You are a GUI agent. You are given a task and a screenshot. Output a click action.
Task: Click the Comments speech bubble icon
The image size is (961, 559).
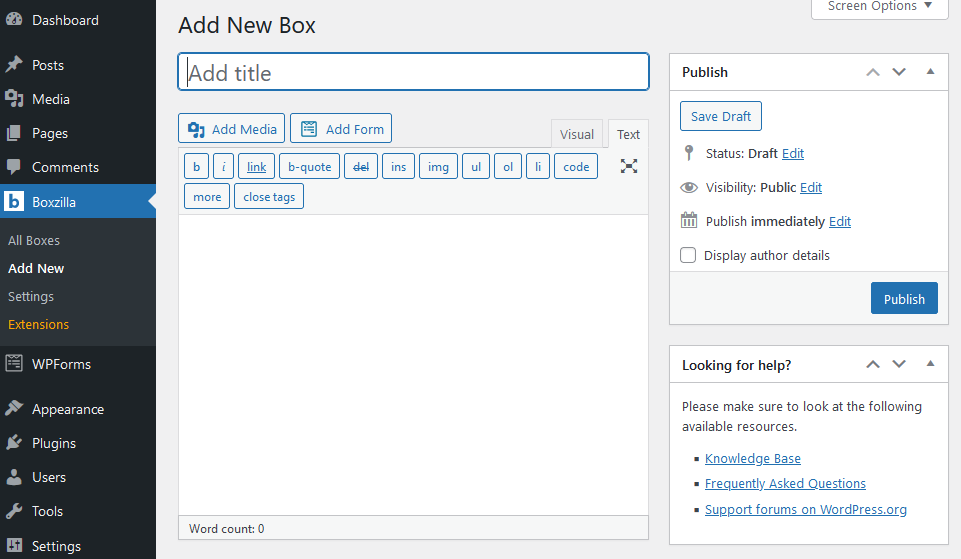(14, 167)
